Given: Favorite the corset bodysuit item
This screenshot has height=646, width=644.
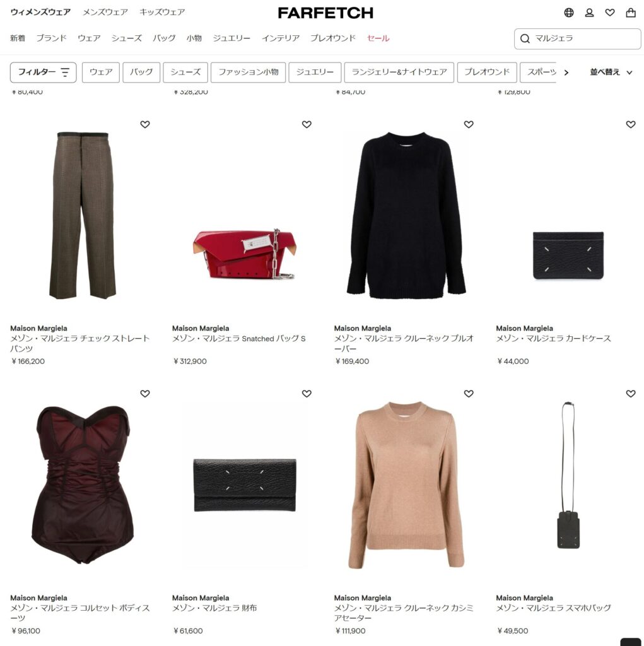Looking at the screenshot, I should click(145, 394).
